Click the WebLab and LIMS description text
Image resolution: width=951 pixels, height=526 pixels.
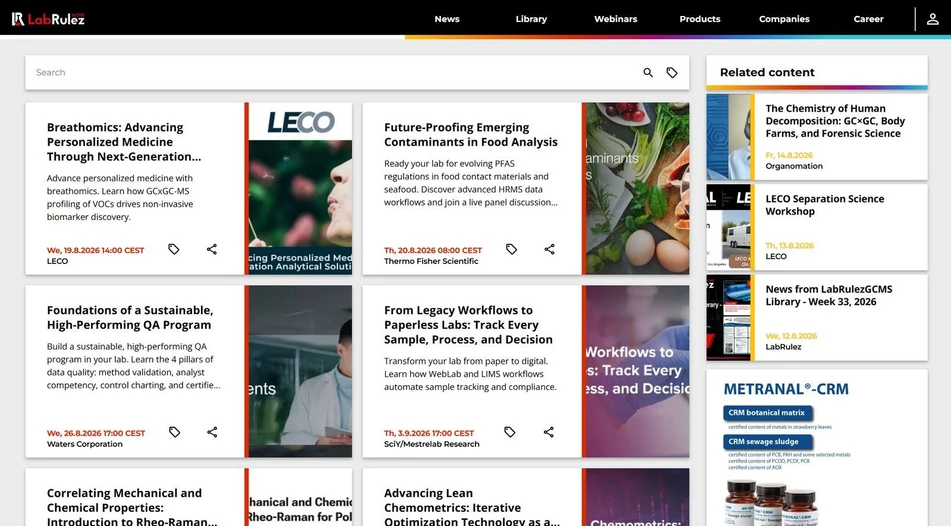click(x=470, y=374)
